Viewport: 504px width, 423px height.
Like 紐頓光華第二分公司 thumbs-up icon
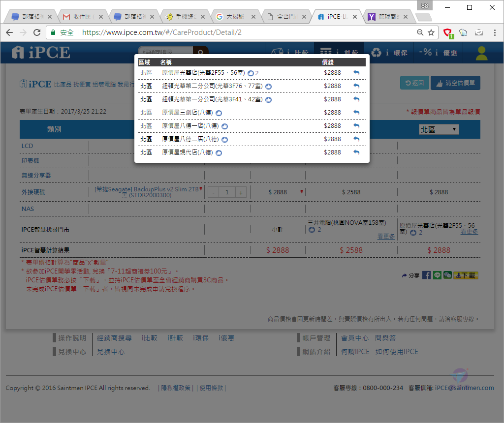[x=268, y=87]
